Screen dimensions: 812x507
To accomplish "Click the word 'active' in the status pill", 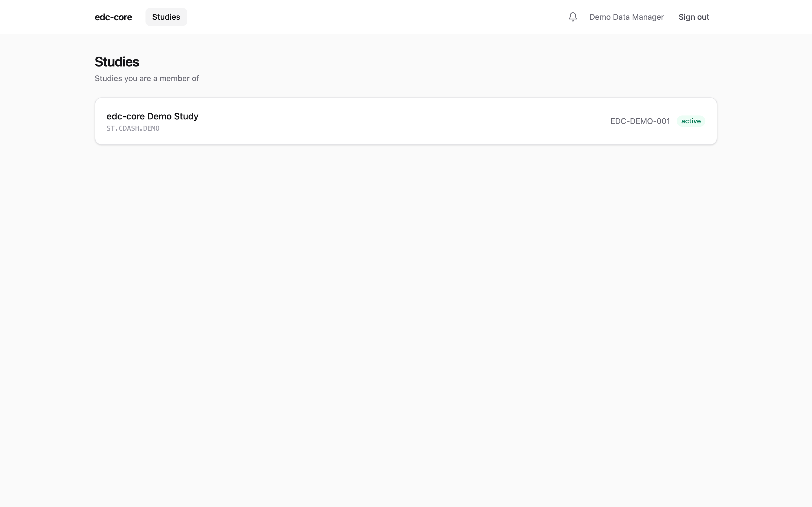I will coord(691,121).
